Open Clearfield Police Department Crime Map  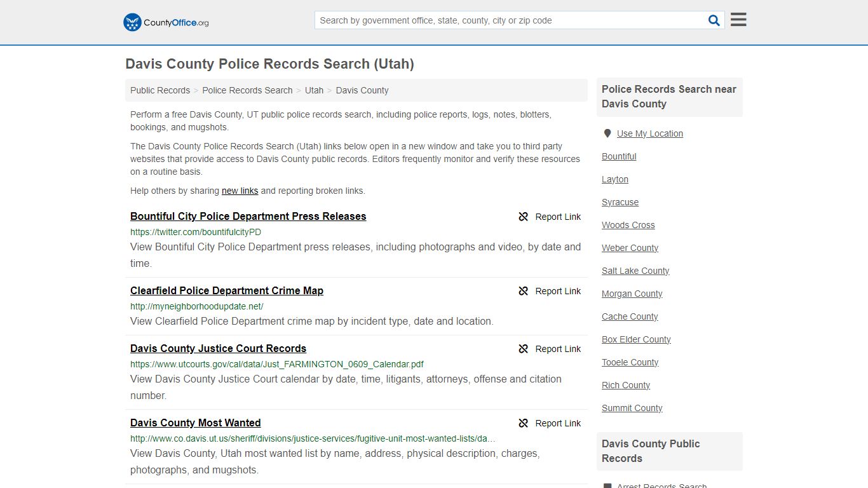227,290
